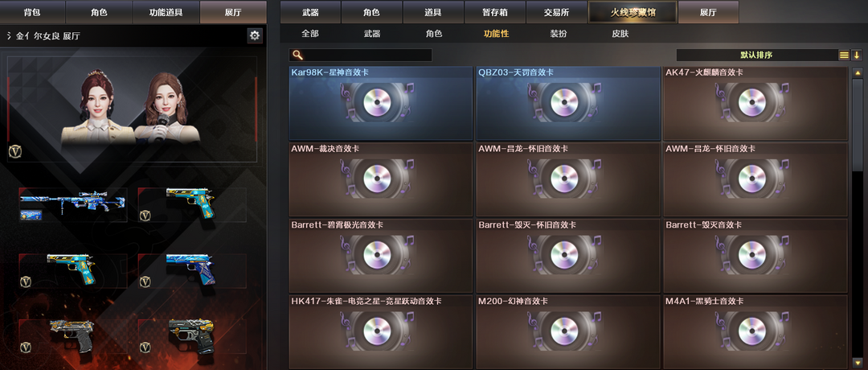Select the black gold pistol showroom slot

192,337
